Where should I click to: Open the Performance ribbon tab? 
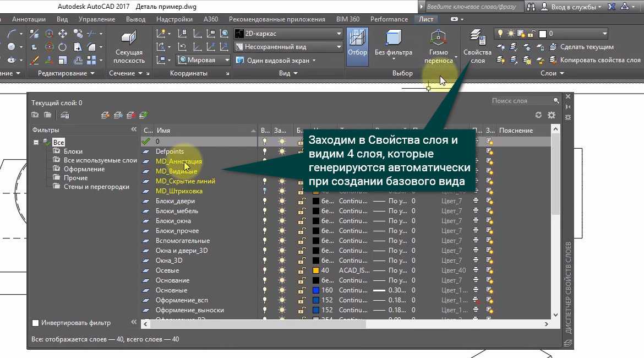(x=389, y=19)
